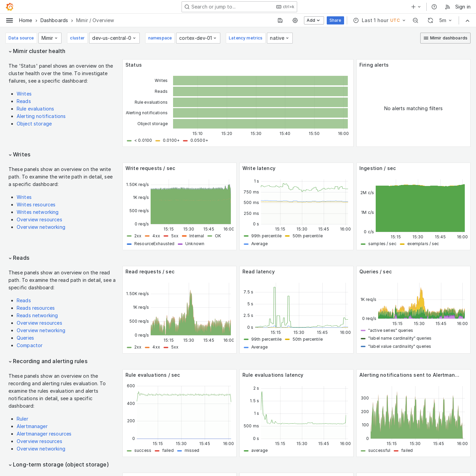Open Rule evaluations link in cluster health

pos(35,109)
